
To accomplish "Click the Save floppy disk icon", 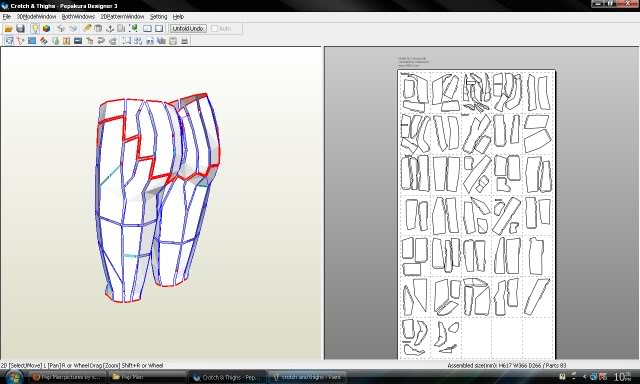I will click(x=20, y=29).
